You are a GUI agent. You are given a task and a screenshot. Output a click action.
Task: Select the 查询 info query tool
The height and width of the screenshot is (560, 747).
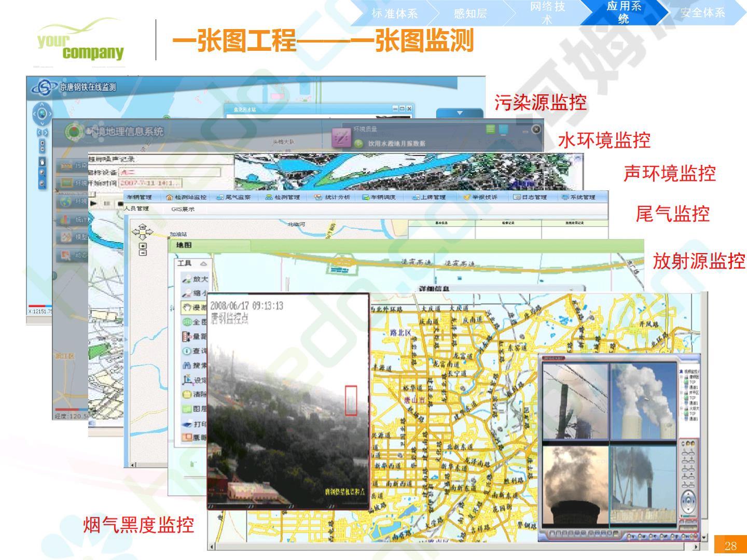pyautogui.click(x=195, y=351)
